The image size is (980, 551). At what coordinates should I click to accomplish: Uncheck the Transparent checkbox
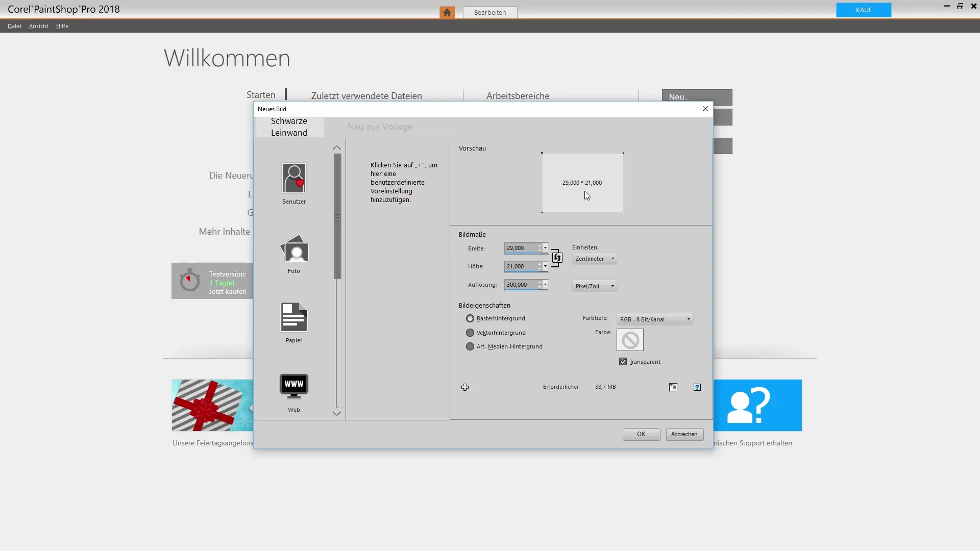623,362
